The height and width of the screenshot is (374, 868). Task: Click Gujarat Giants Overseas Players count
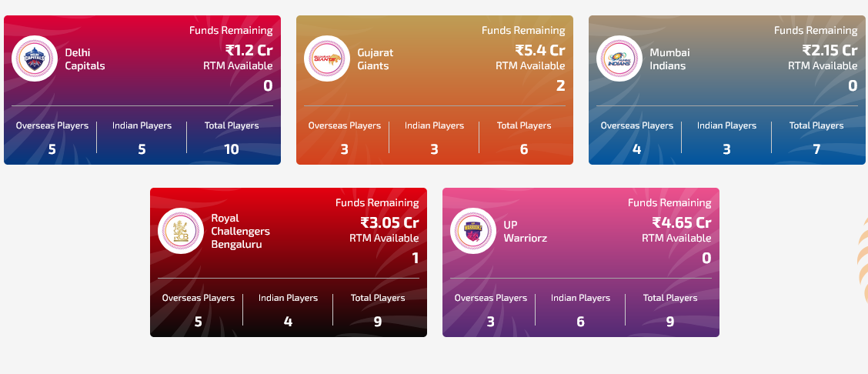(344, 149)
